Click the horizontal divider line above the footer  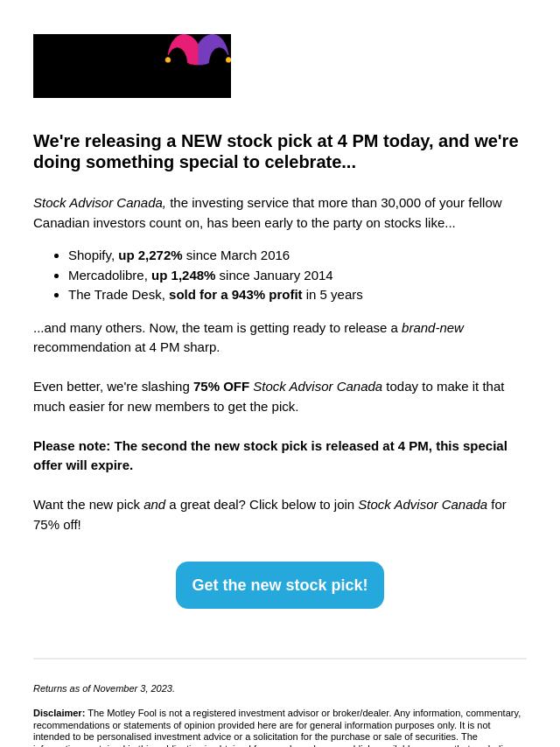click(280, 658)
